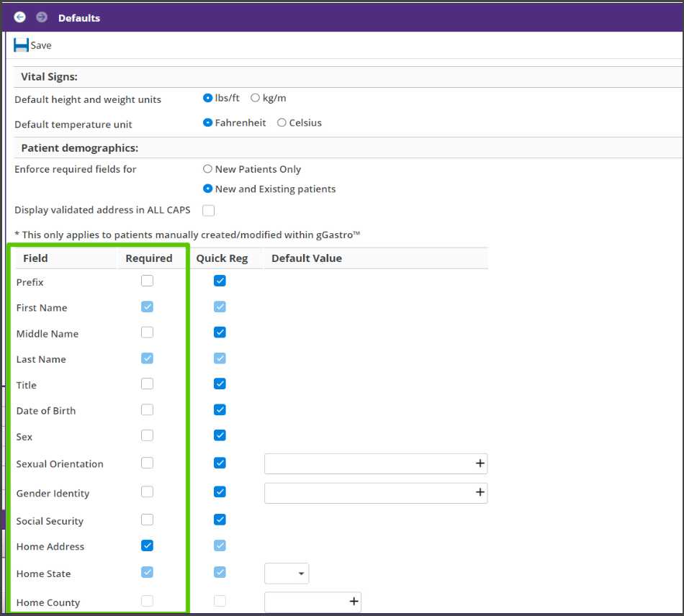This screenshot has height=616, width=684.
Task: Toggle Quick Reg checkbox for Home State
Action: (220, 572)
